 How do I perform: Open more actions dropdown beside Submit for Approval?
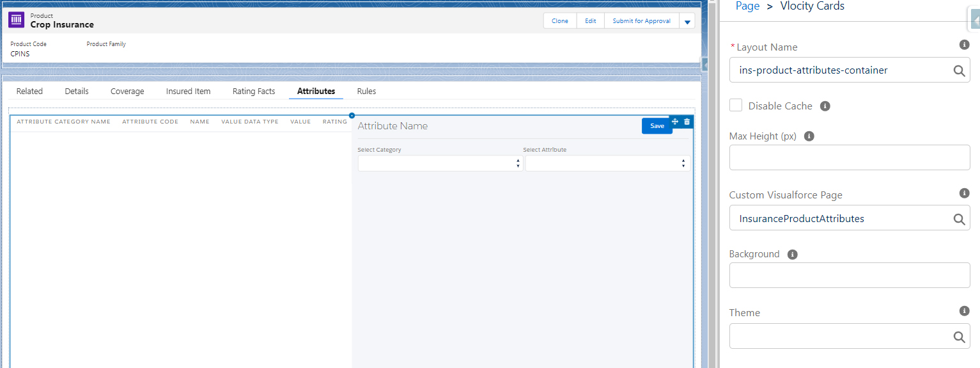(x=687, y=21)
